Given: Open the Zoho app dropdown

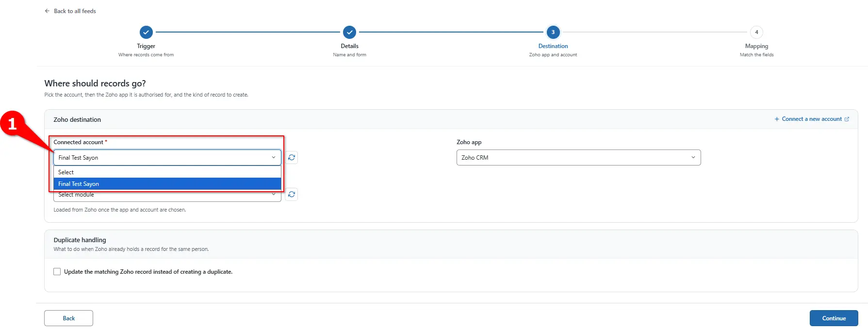Looking at the screenshot, I should pyautogui.click(x=578, y=158).
